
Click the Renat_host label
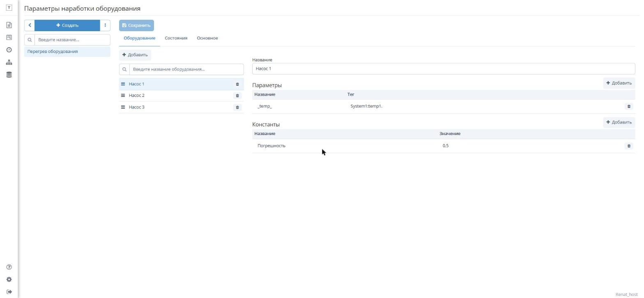tap(626, 294)
